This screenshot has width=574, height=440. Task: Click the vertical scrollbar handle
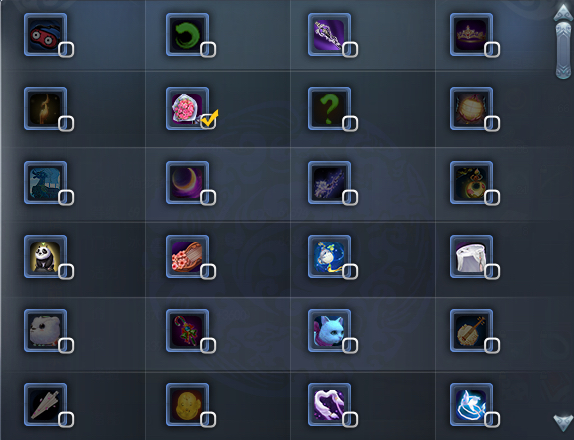tap(563, 51)
